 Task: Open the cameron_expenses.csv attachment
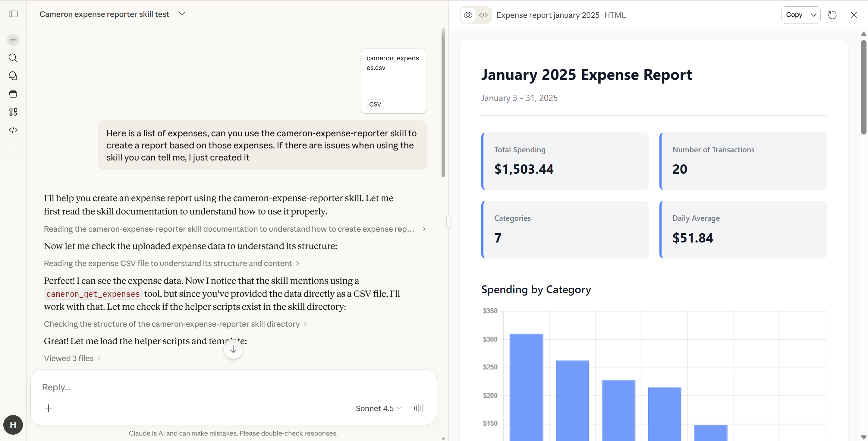pos(393,81)
